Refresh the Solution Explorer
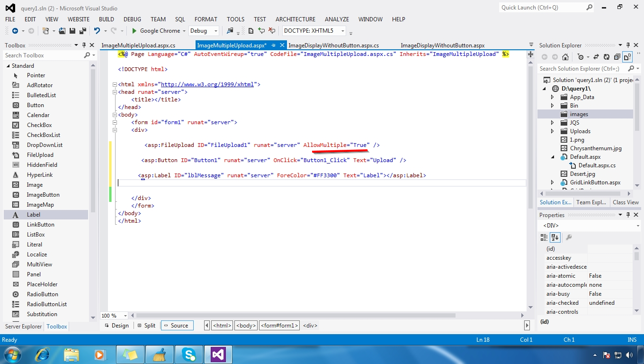The width and height of the screenshot is (644, 364). click(x=606, y=56)
